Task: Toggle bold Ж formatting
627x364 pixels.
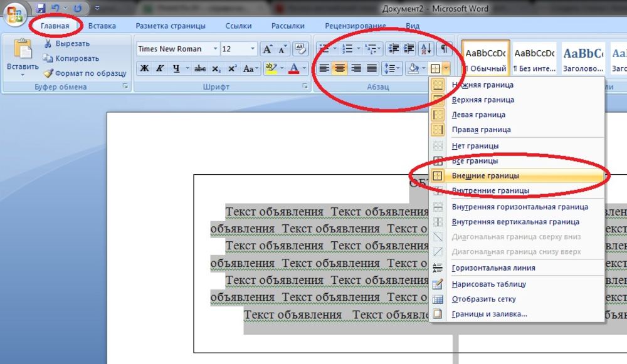Action: point(144,68)
